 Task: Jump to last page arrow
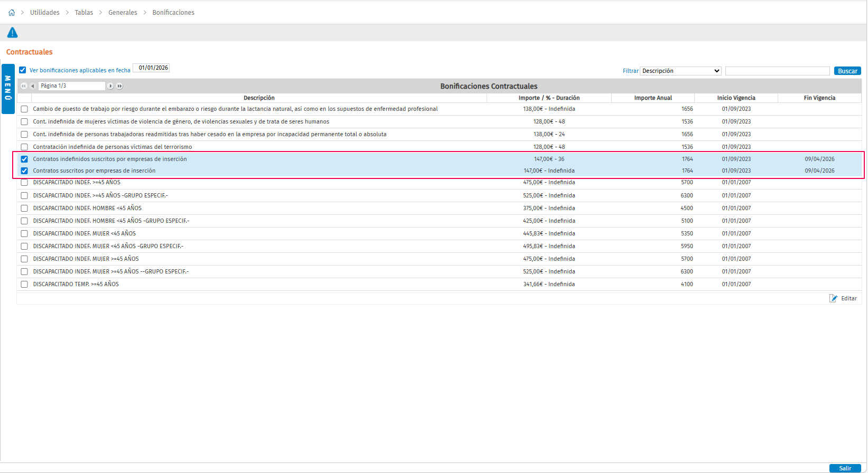pyautogui.click(x=120, y=86)
